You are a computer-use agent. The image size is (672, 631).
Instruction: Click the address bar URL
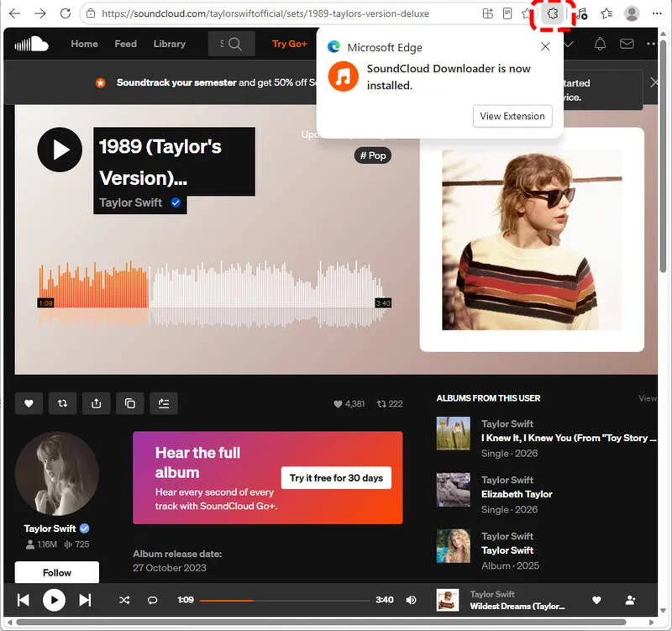point(265,13)
